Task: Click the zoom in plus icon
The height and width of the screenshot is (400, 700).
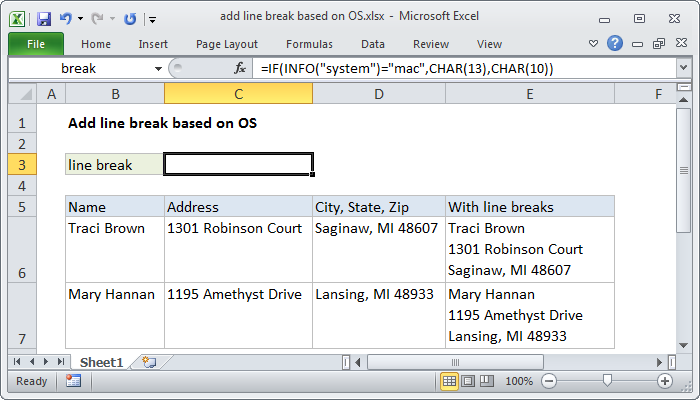Action: pos(665,381)
